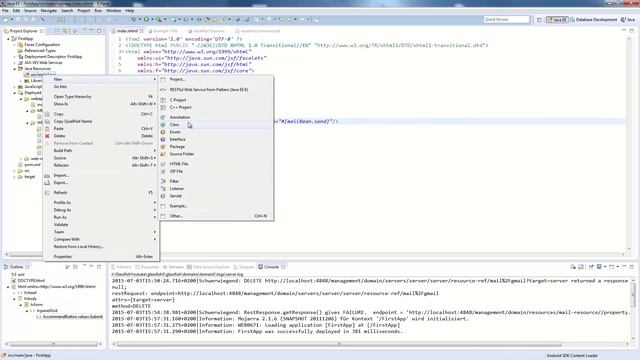Expand the Refactor submenu
The image size is (640, 360).
click(x=101, y=165)
